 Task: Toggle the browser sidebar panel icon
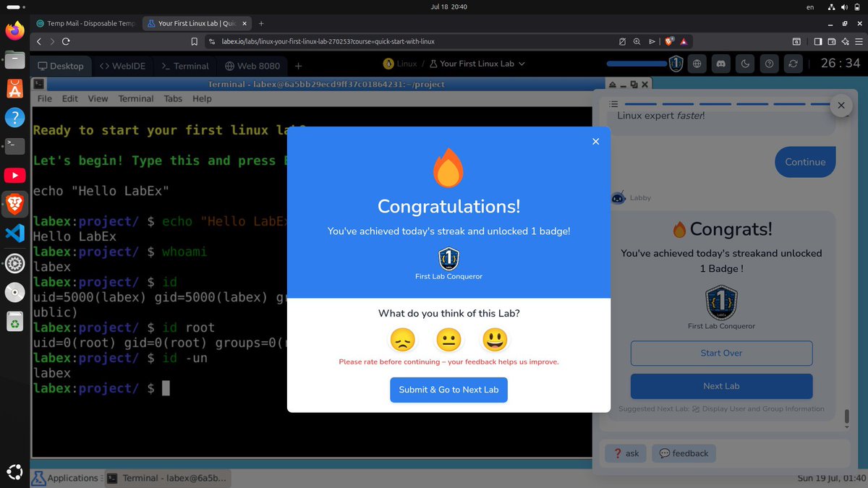818,41
